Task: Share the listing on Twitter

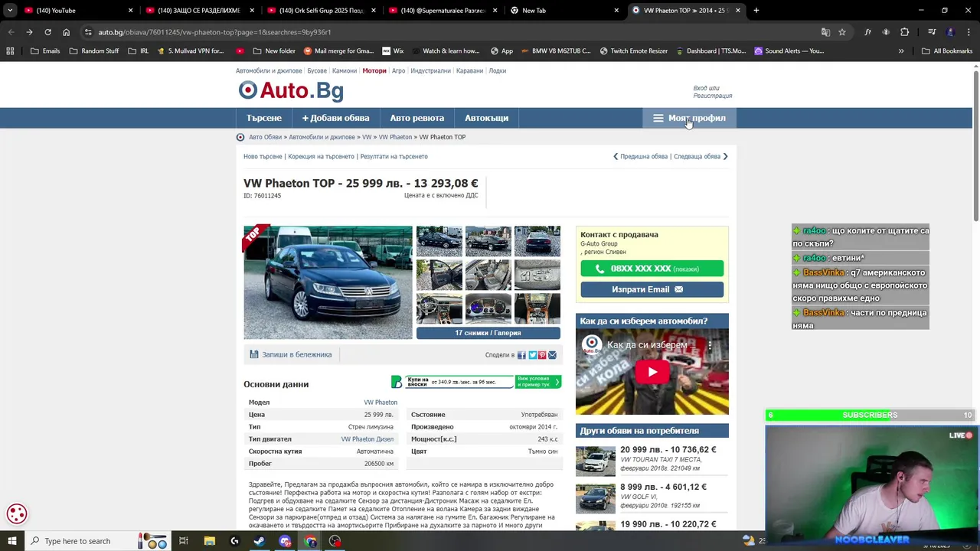Action: pos(532,355)
